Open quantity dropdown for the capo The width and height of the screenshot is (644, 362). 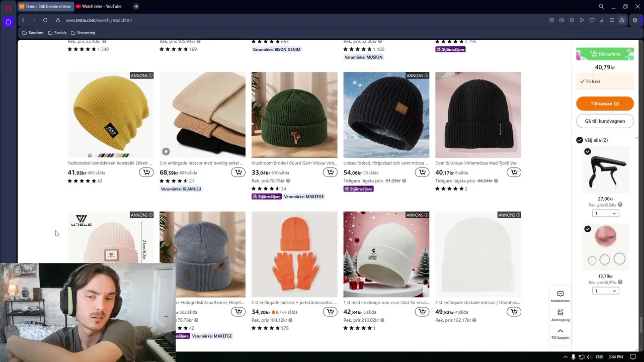click(x=605, y=214)
